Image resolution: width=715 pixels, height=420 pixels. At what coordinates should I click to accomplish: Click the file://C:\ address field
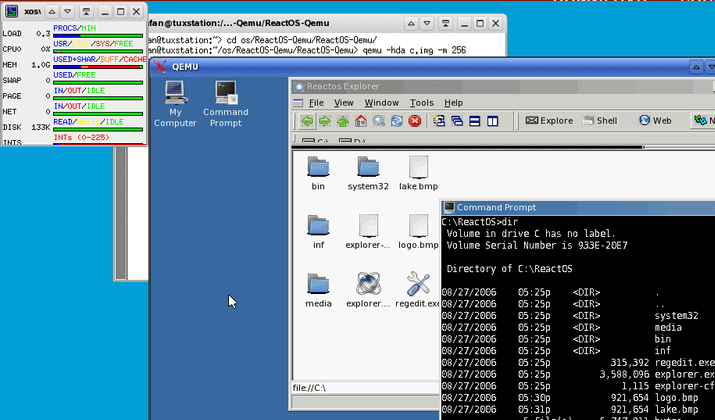tap(365, 388)
